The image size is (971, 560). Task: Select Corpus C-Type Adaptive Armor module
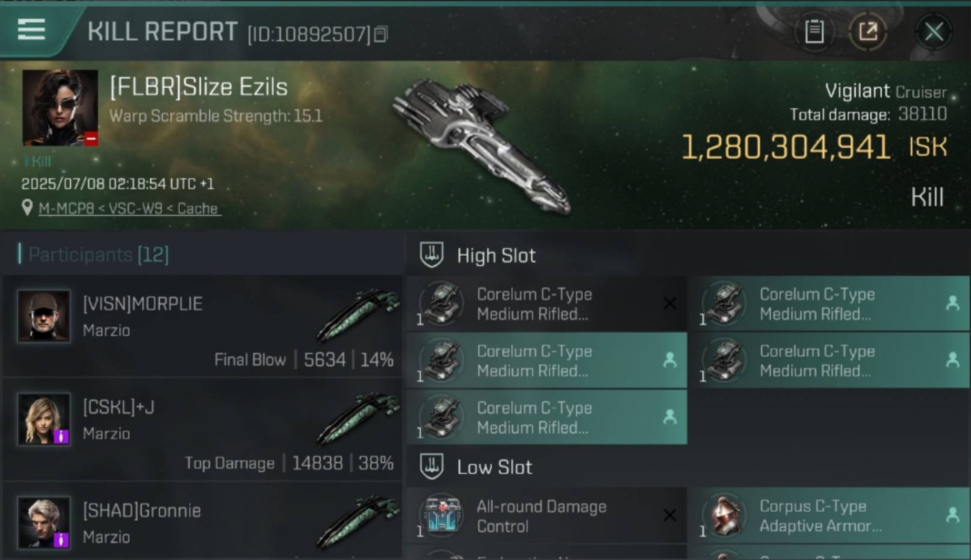click(x=829, y=516)
